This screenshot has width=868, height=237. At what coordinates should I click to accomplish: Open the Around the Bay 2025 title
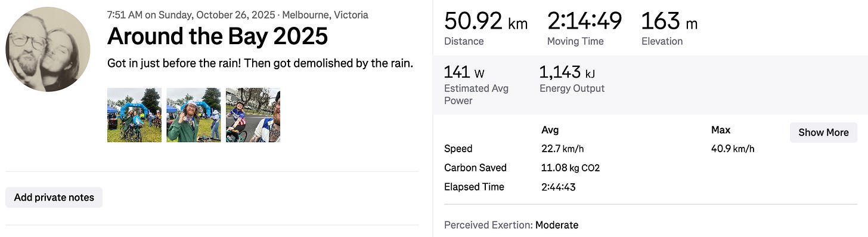click(x=218, y=37)
